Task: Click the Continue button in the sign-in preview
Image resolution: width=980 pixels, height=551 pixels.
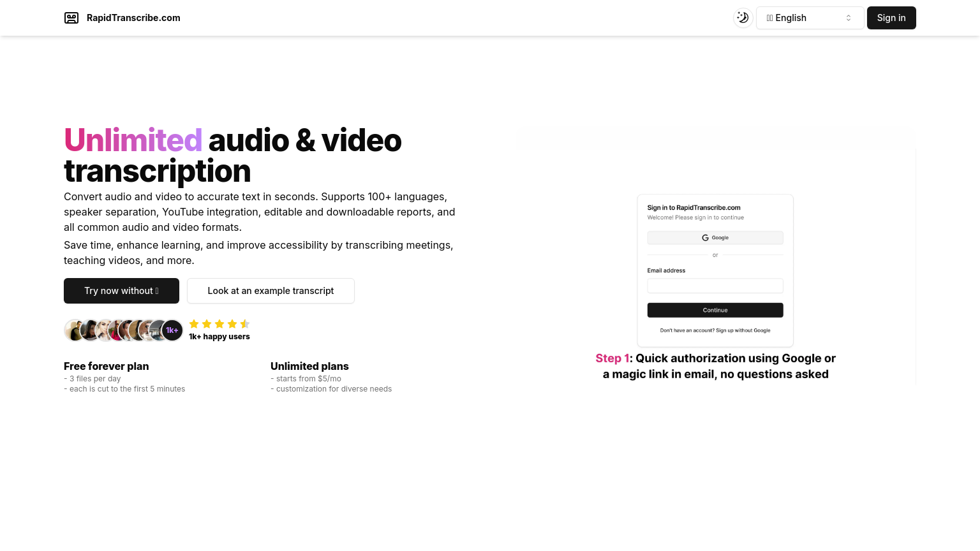Action: click(715, 310)
